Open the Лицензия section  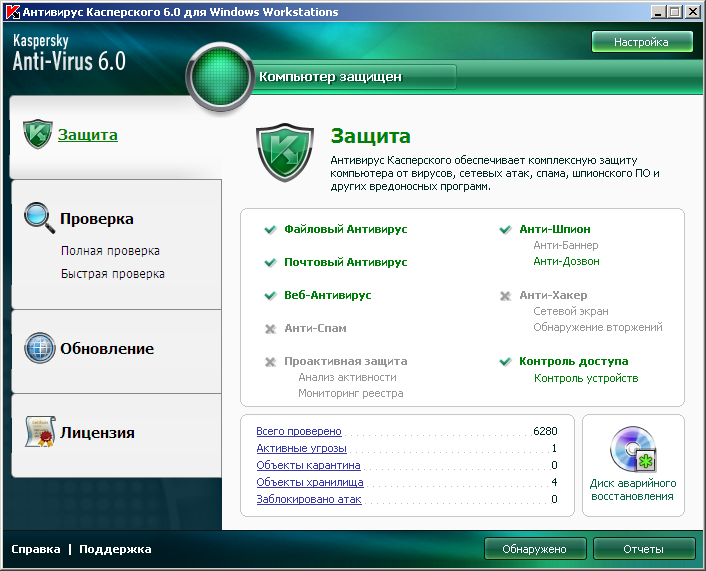point(97,432)
